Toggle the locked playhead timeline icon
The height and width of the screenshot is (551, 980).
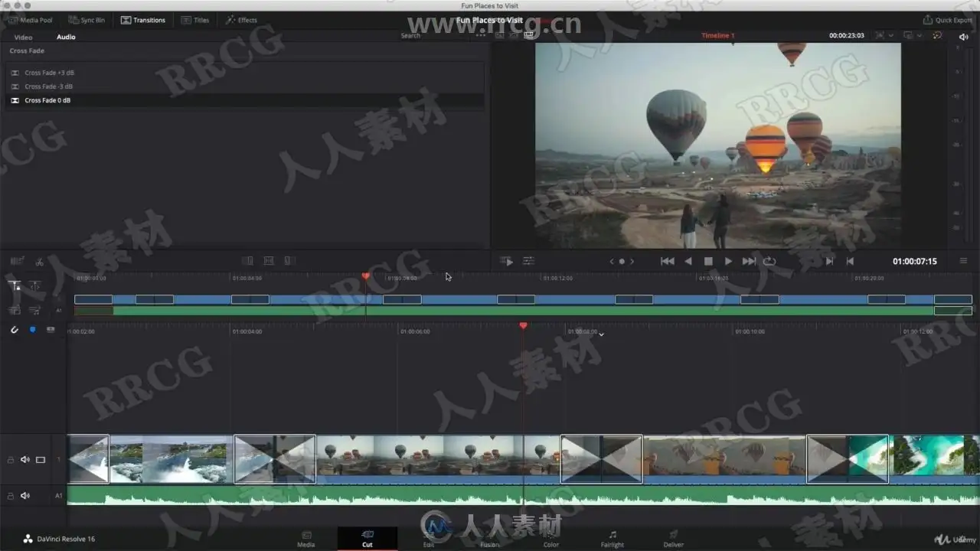pos(15,285)
